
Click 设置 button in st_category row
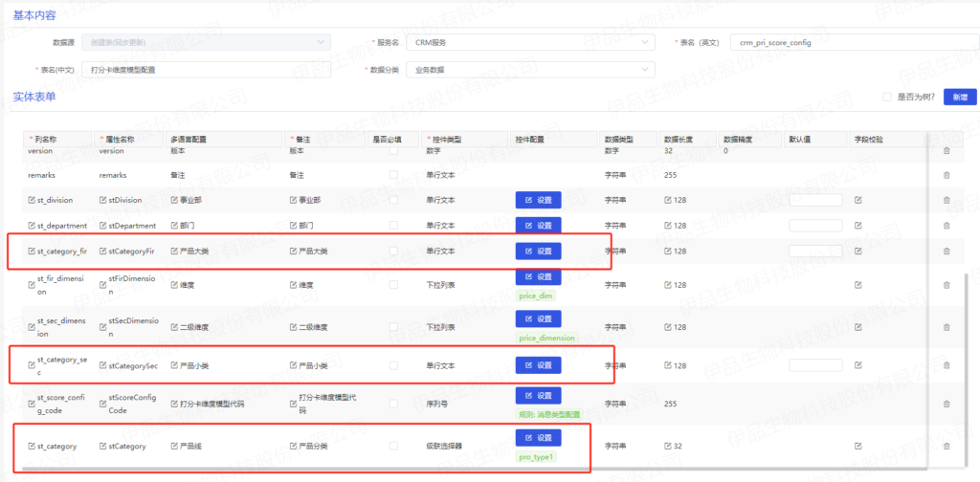pyautogui.click(x=538, y=438)
